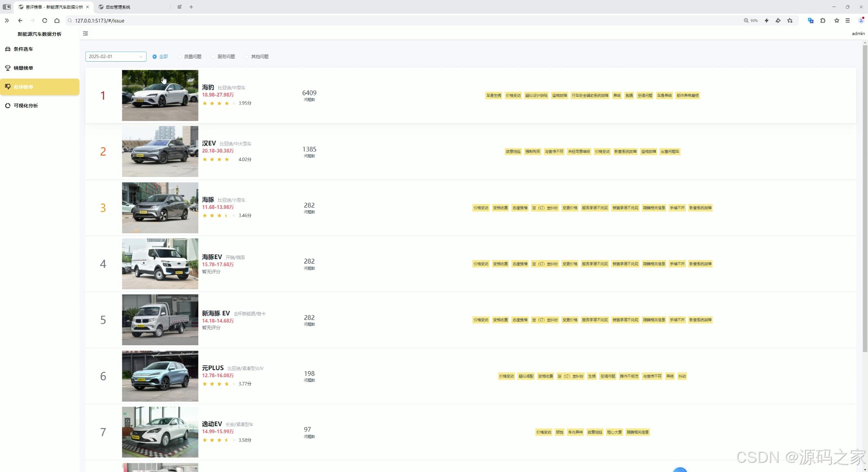Screen dimensions: 868x472
Task: Open 可视化分析 in the sidebar
Action: click(25, 106)
